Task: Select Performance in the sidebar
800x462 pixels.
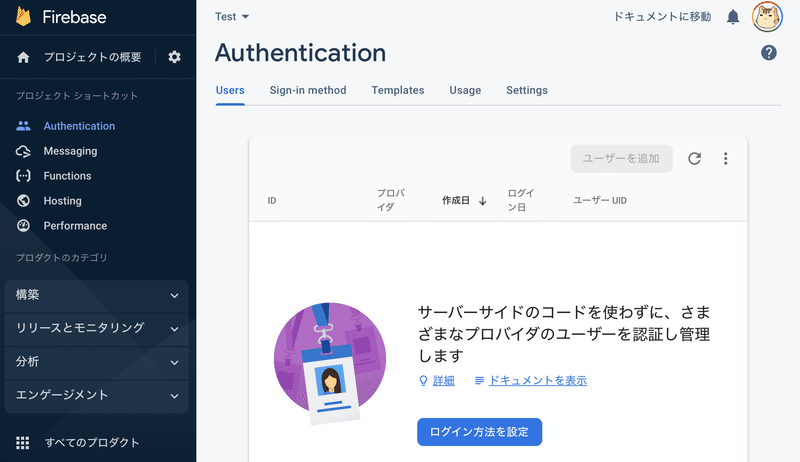Action: pyautogui.click(x=76, y=226)
